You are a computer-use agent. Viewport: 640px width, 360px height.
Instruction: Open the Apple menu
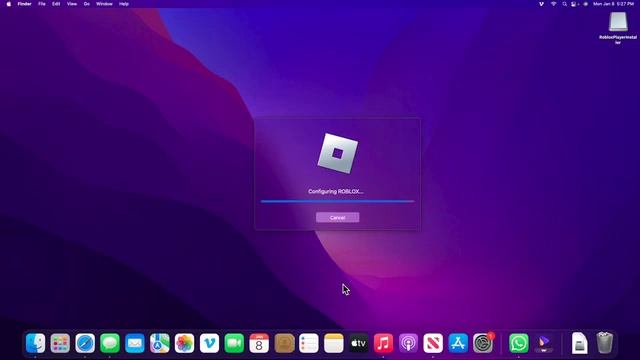(x=9, y=4)
